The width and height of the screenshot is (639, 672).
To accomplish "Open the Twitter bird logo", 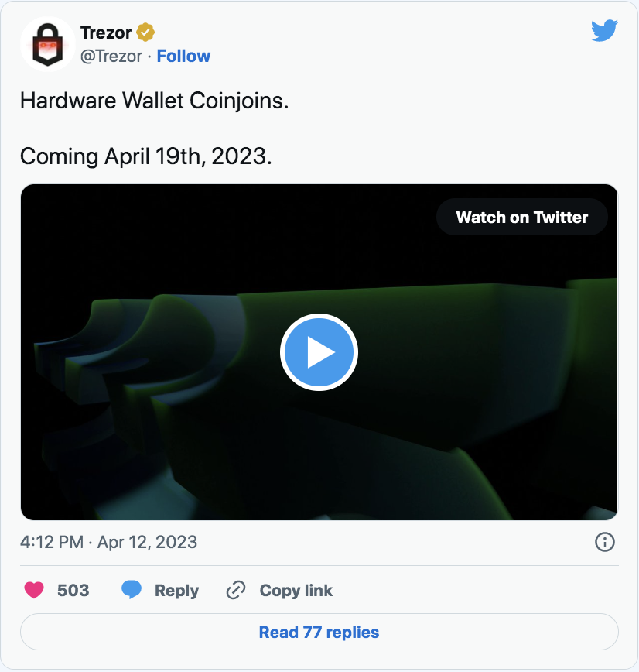I will pos(604,31).
